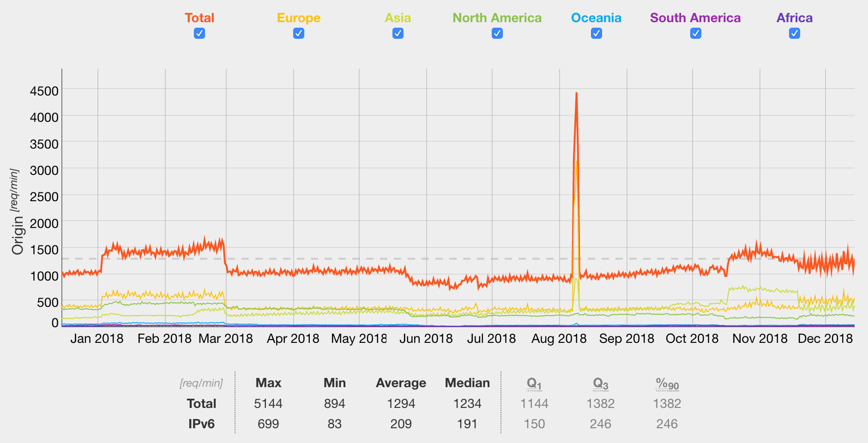Click the %90 percentile column header

(667, 383)
